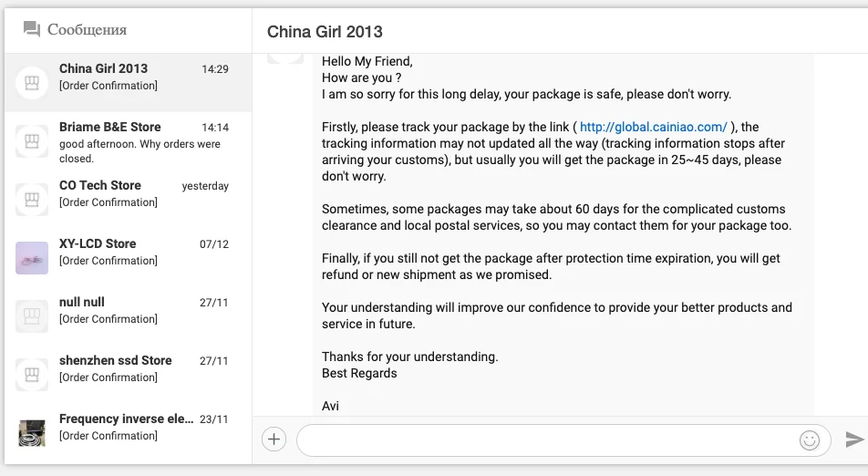The height and width of the screenshot is (476, 868).
Task: Open the emoji smiley picker
Action: tap(809, 440)
